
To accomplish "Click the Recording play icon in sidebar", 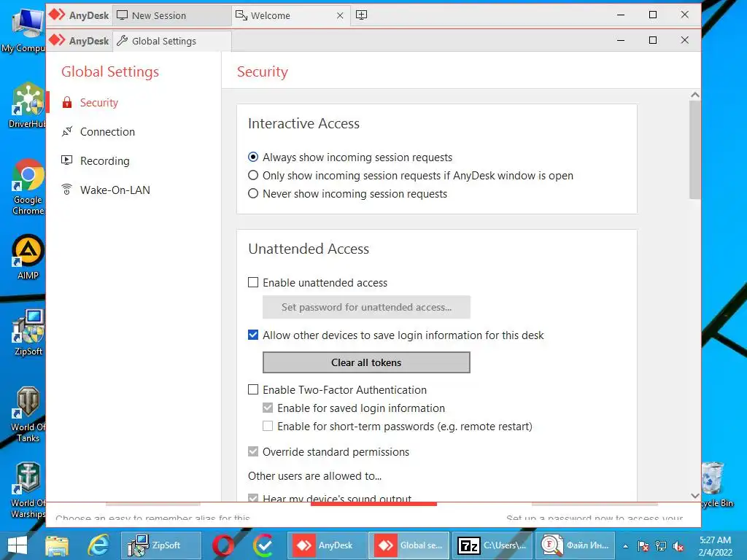I will (67, 160).
